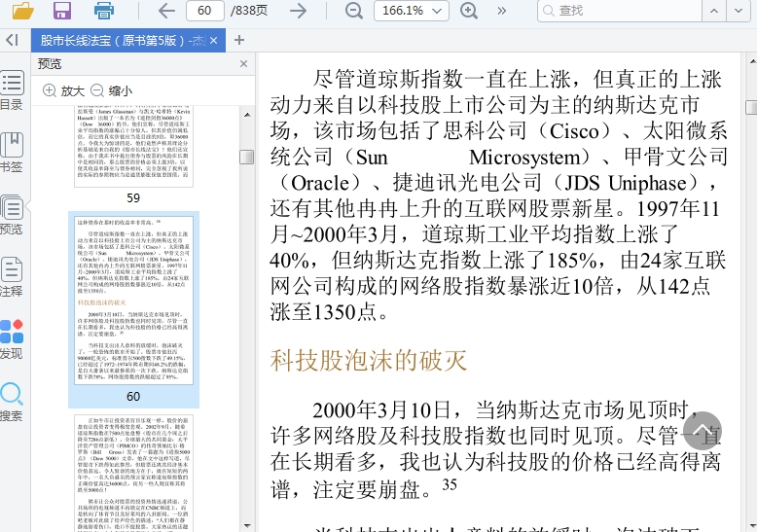Open the 预览 thumbnails panel

(x=11, y=215)
